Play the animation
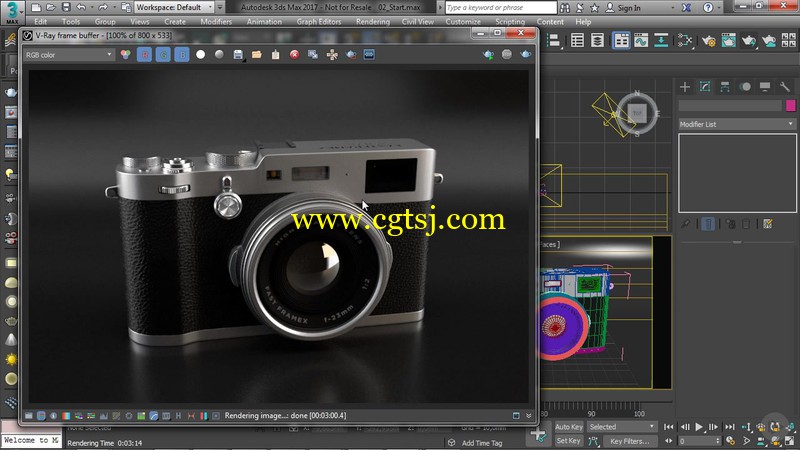 point(699,427)
